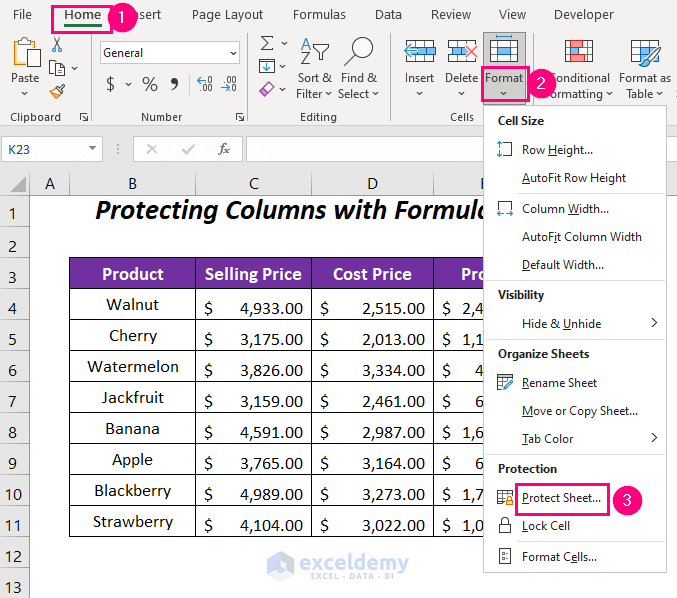677x598 pixels.
Task: Switch to the Home tab
Action: point(82,15)
